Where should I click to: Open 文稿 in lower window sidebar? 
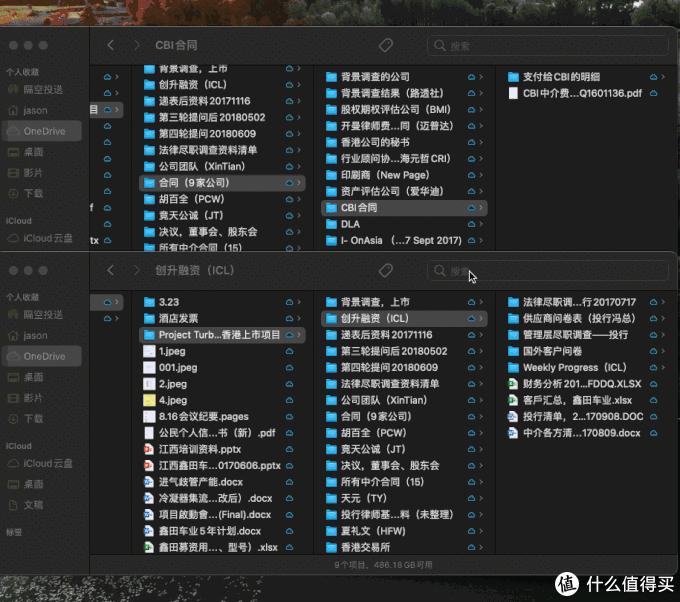point(26,505)
